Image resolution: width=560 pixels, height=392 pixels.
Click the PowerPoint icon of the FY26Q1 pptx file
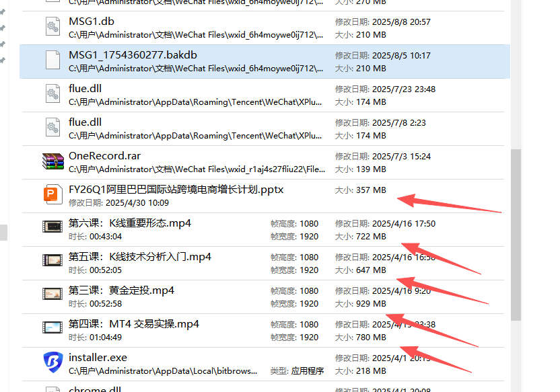coord(53,195)
